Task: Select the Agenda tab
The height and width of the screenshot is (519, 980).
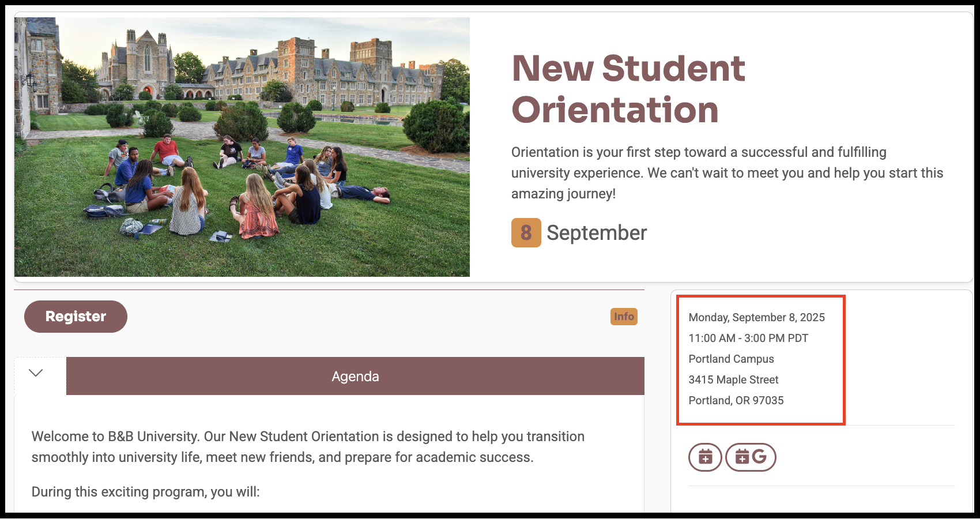Action: (355, 377)
